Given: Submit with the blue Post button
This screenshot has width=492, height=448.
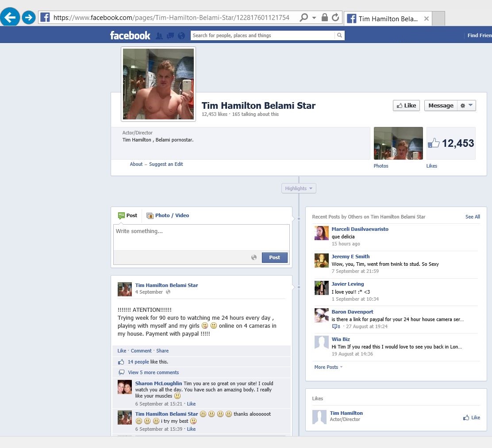Looking at the screenshot, I should (x=275, y=257).
